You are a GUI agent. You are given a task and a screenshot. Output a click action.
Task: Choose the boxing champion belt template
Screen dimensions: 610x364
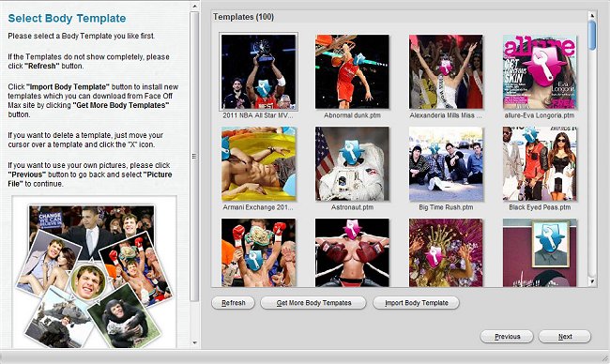click(x=259, y=252)
